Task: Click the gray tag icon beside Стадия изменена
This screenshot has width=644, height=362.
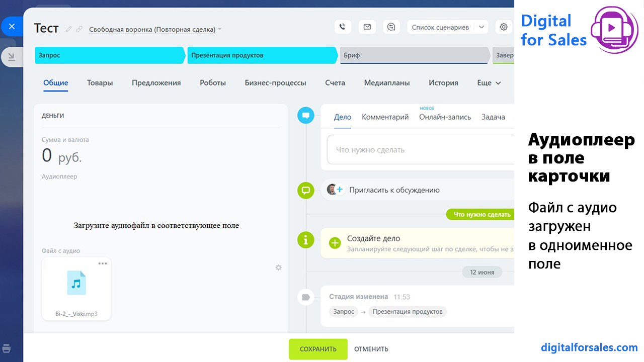Action: pyautogui.click(x=305, y=297)
